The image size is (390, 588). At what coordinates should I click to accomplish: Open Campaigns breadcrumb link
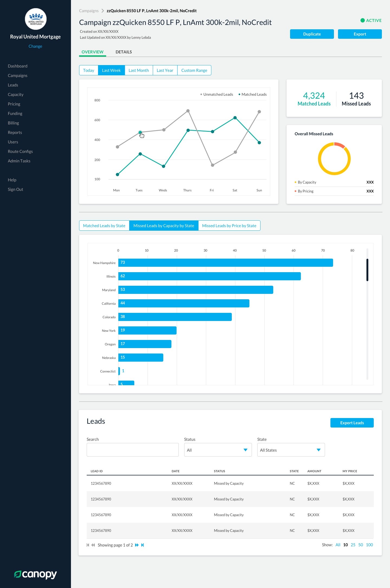[x=89, y=11]
